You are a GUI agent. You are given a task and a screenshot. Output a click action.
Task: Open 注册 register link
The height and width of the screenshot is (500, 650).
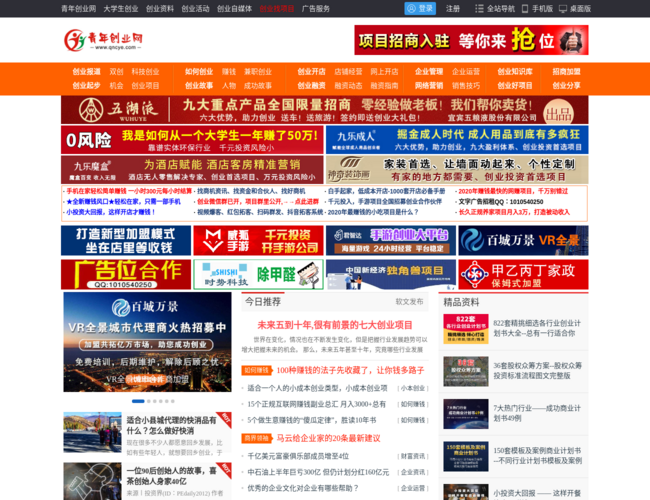[453, 8]
